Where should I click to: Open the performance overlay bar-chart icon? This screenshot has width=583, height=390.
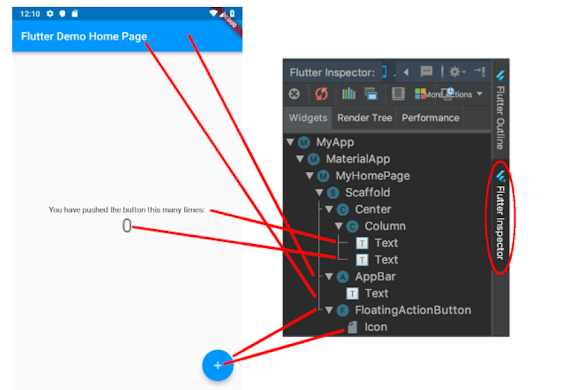tap(348, 94)
